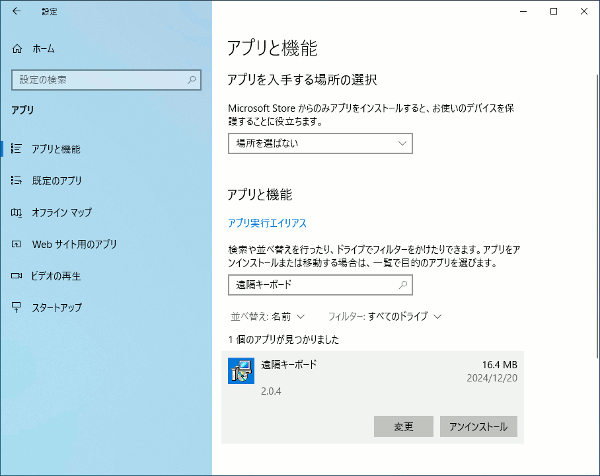Open the アプリ実行エイリアス link
Image resolution: width=600 pixels, height=476 pixels.
[267, 223]
